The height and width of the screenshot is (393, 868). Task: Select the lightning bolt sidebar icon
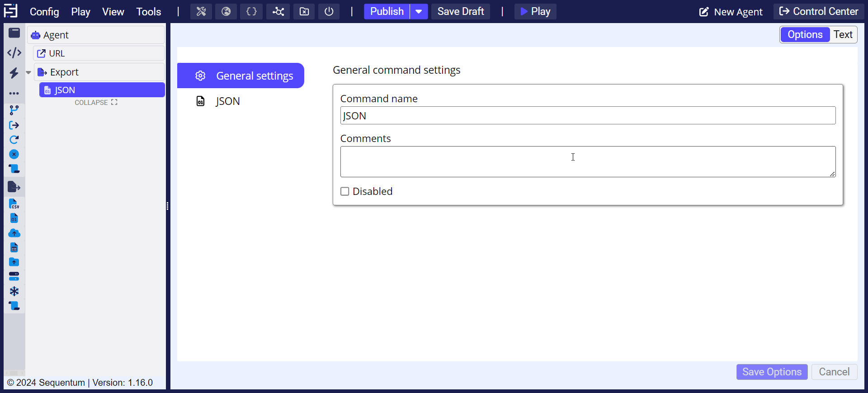(x=14, y=73)
